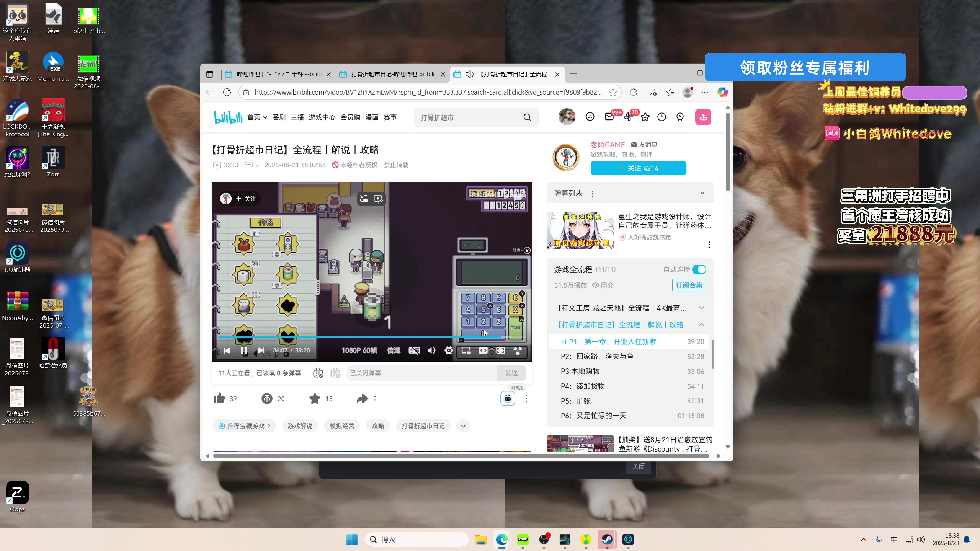Viewport: 980px width, 551px height.
Task: Open 番剧 in the navigation bar
Action: pyautogui.click(x=279, y=117)
